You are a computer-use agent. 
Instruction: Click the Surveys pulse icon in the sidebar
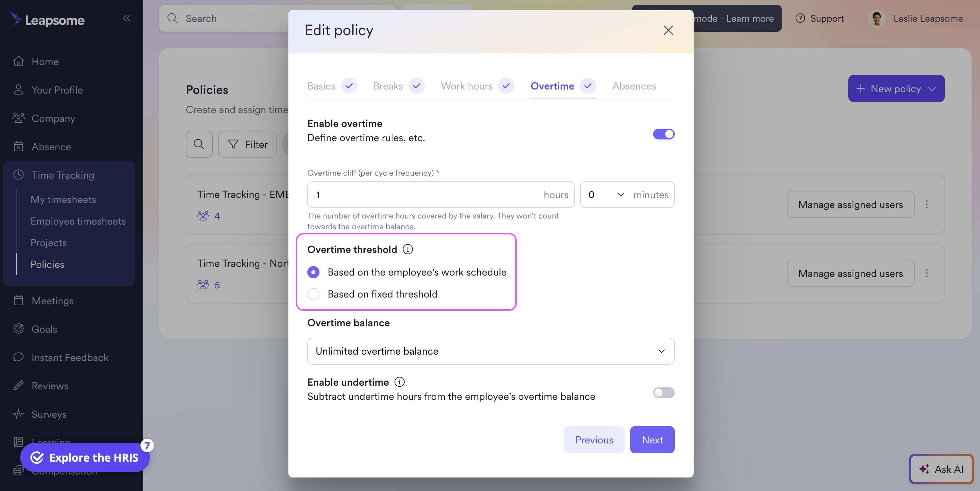point(18,413)
